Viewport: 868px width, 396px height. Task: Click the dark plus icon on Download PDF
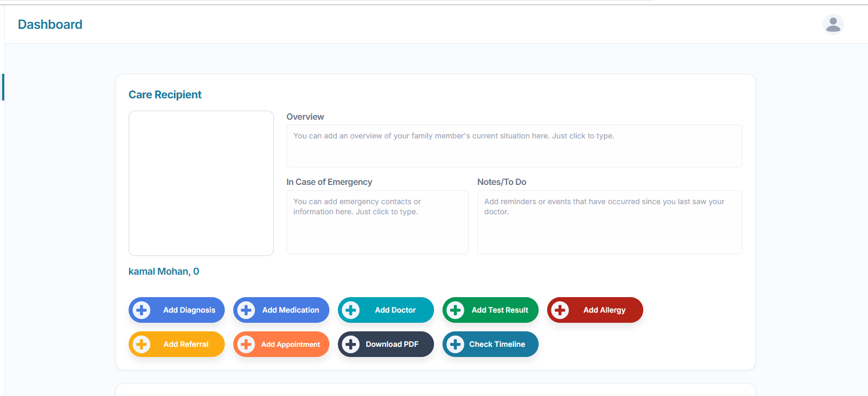tap(351, 344)
